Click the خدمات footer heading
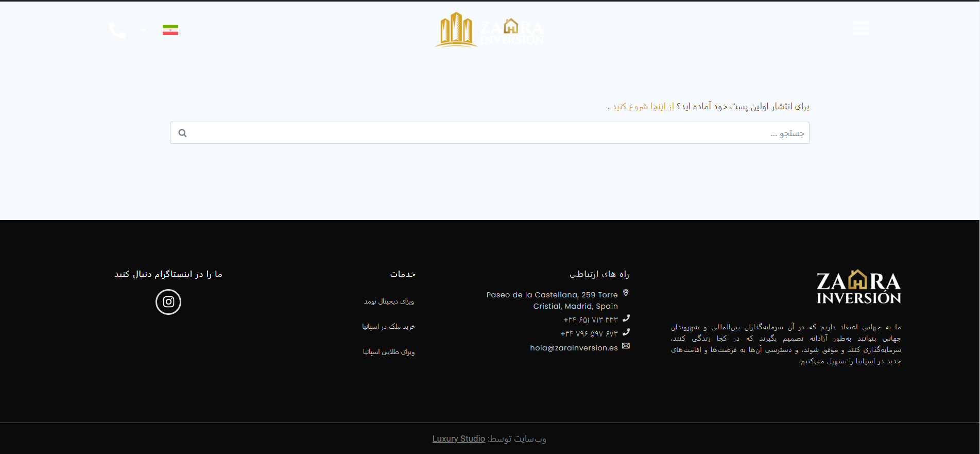Viewport: 980px width, 454px height. tap(403, 274)
